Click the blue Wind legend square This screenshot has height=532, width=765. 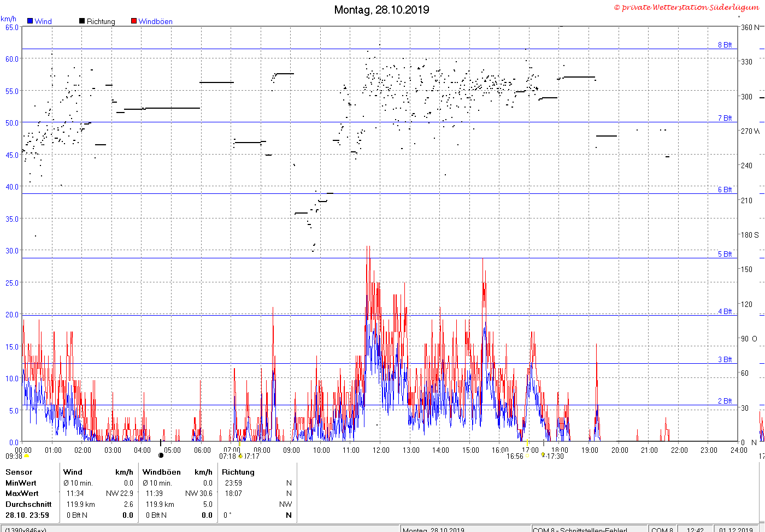[x=30, y=21]
